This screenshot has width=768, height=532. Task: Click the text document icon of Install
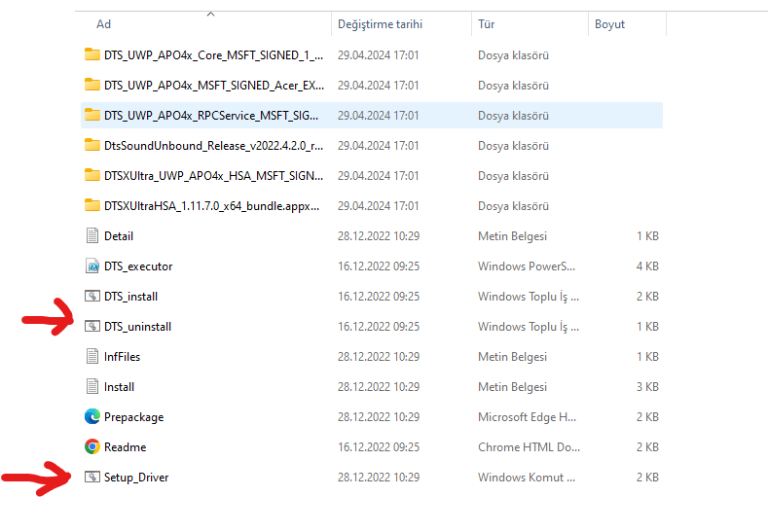[92, 387]
